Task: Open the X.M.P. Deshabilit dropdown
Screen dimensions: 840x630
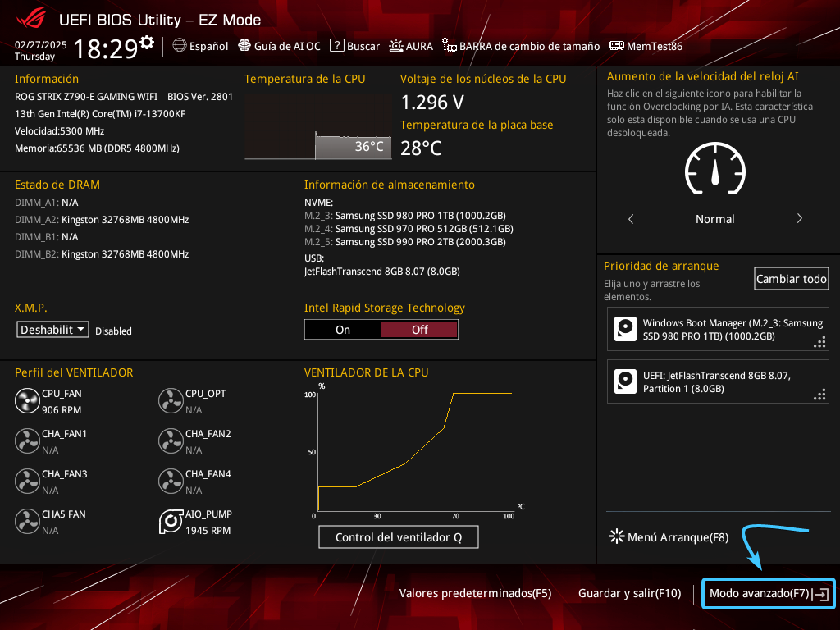Action: point(52,330)
